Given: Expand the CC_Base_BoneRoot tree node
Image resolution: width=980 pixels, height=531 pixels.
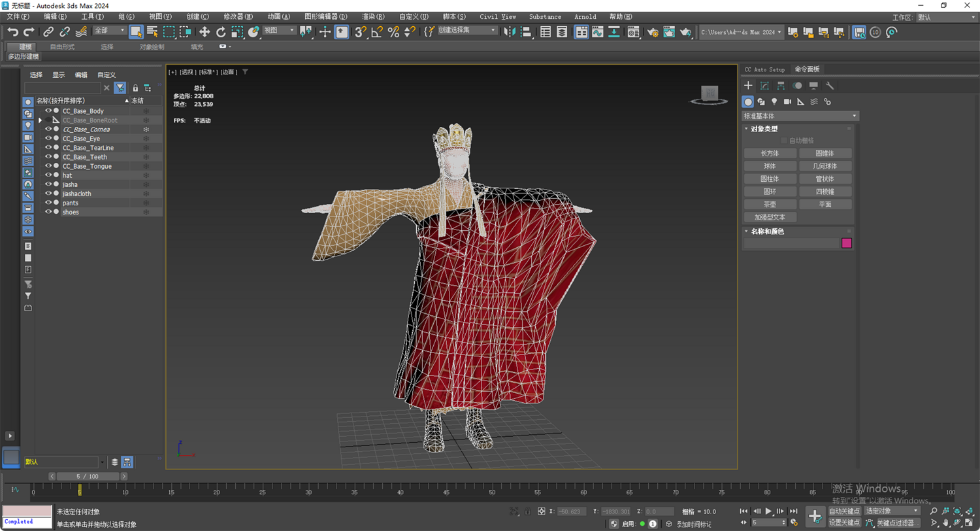Looking at the screenshot, I should pyautogui.click(x=40, y=120).
